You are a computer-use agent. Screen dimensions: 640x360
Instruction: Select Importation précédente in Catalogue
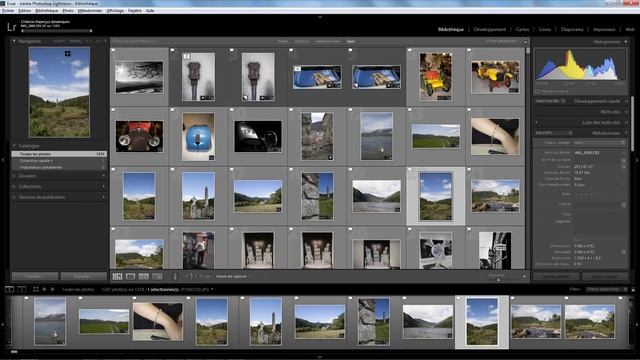coord(59,167)
